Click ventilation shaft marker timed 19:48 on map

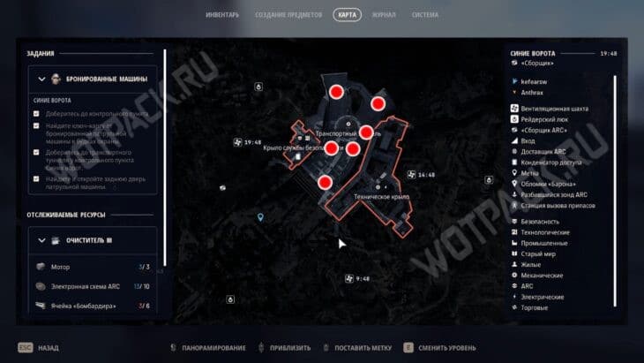(x=237, y=142)
